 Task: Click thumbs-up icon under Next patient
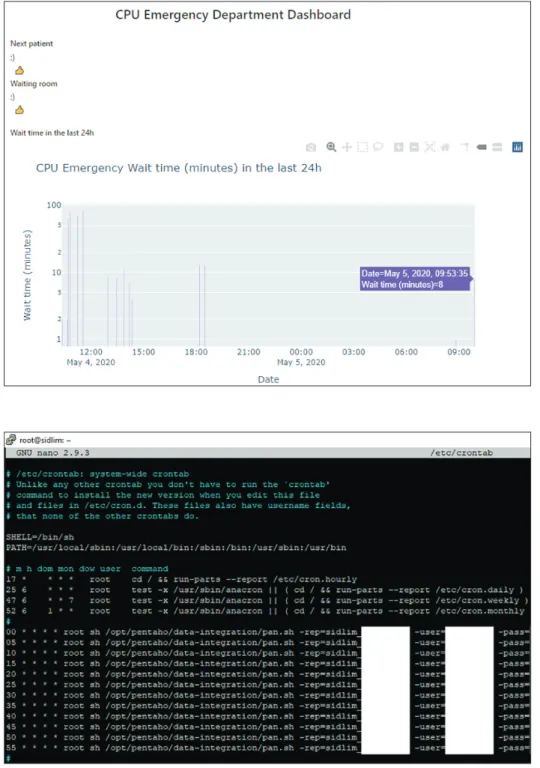click(19, 71)
